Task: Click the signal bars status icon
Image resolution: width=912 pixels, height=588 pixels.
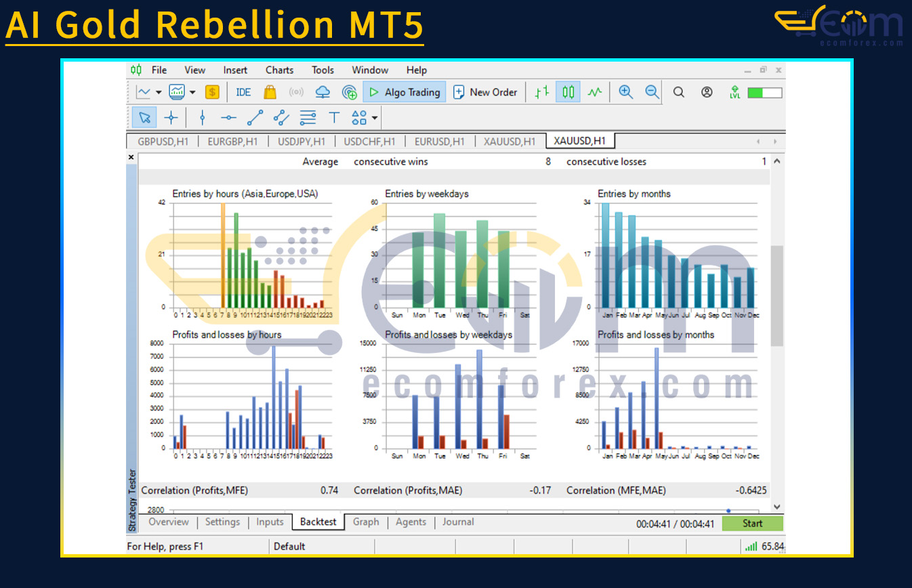Action: coord(751,546)
